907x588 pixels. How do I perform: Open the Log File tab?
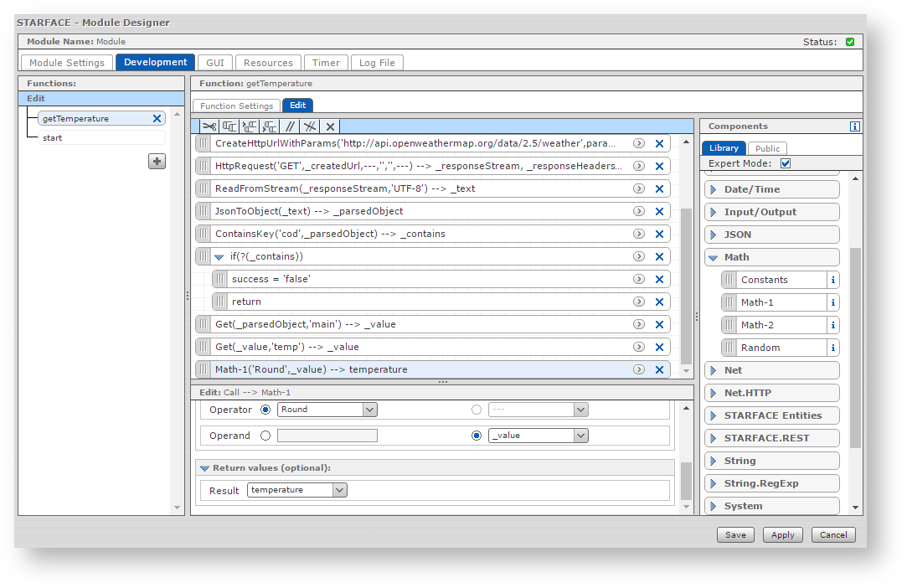pos(377,63)
